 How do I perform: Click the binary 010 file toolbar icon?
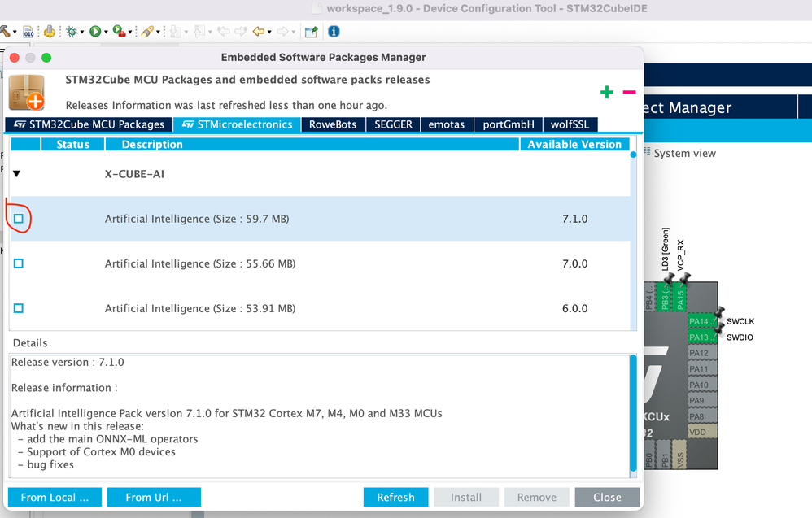pos(28,32)
